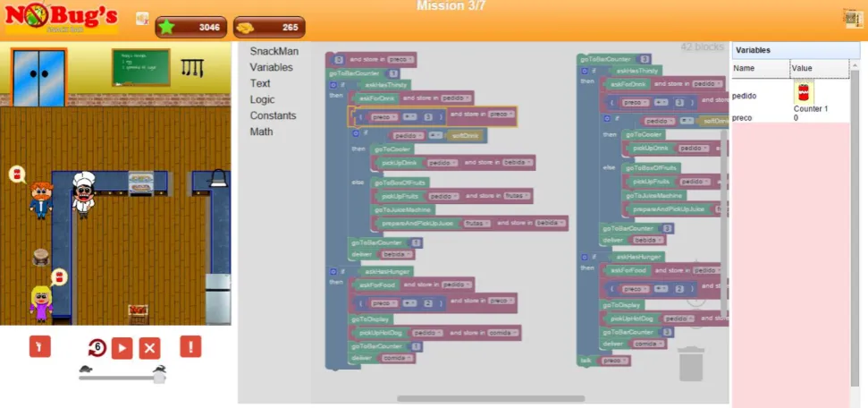
Task: Stop execution with the red X button
Action: tap(149, 348)
